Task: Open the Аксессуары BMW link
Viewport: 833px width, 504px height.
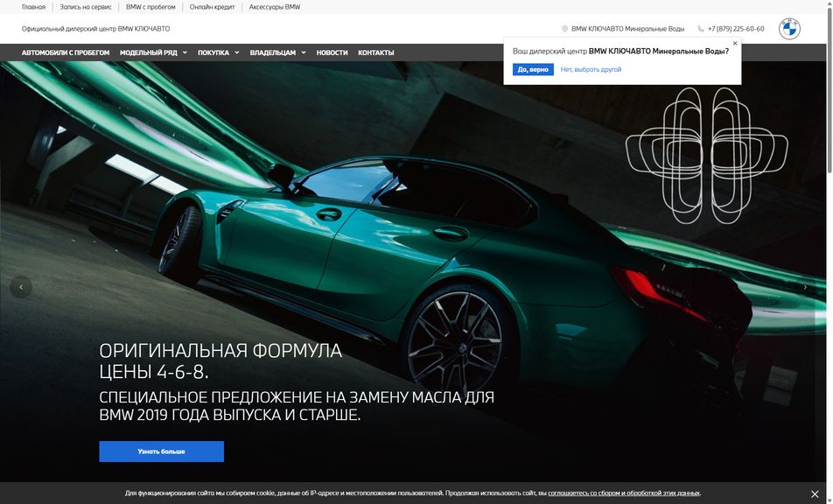Action: pyautogui.click(x=275, y=7)
